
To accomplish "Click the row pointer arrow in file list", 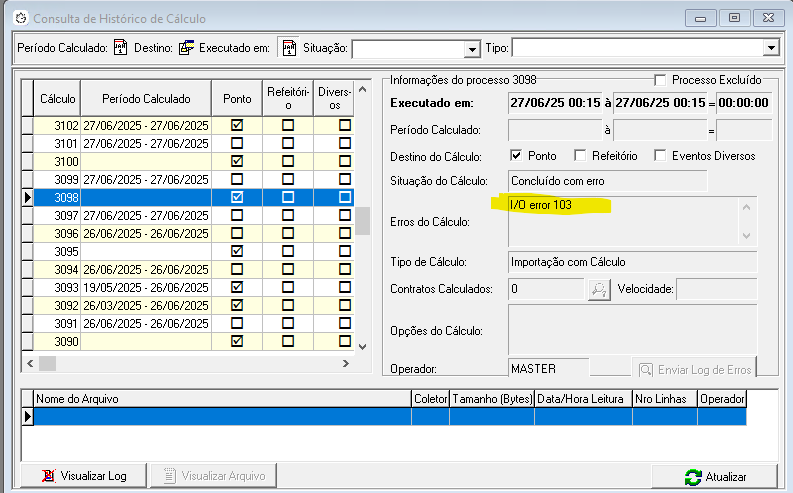I will pyautogui.click(x=28, y=416).
